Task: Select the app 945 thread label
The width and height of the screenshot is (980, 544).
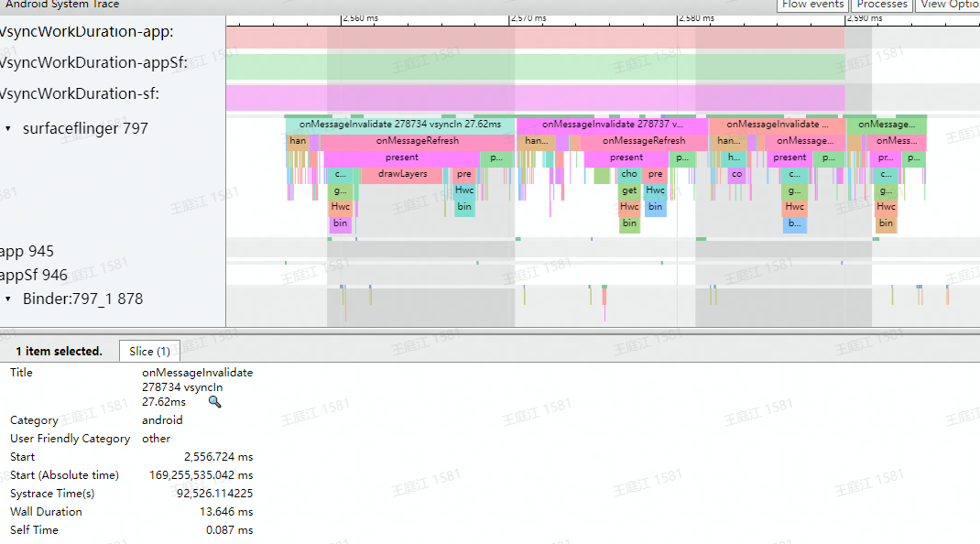Action: [x=27, y=251]
